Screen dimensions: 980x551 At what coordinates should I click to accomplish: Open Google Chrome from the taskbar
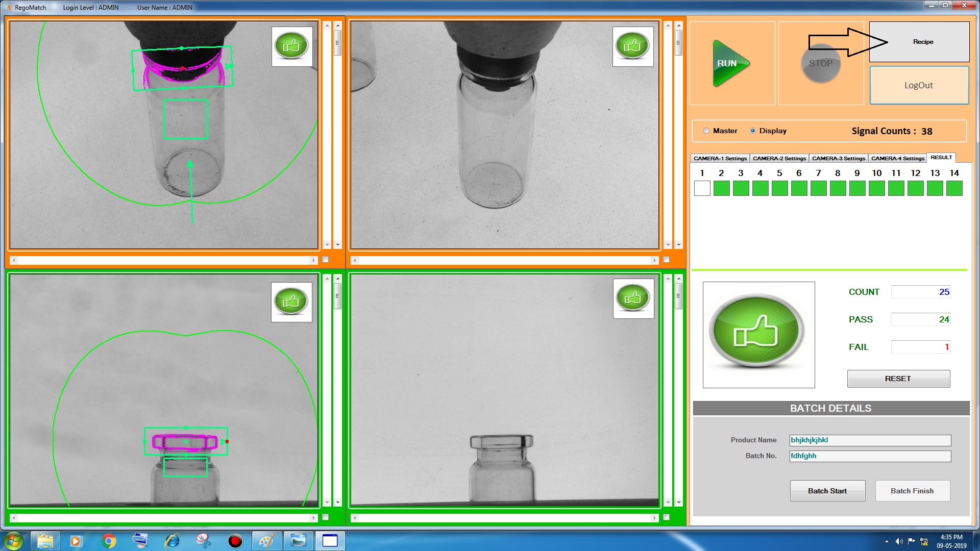pyautogui.click(x=109, y=541)
